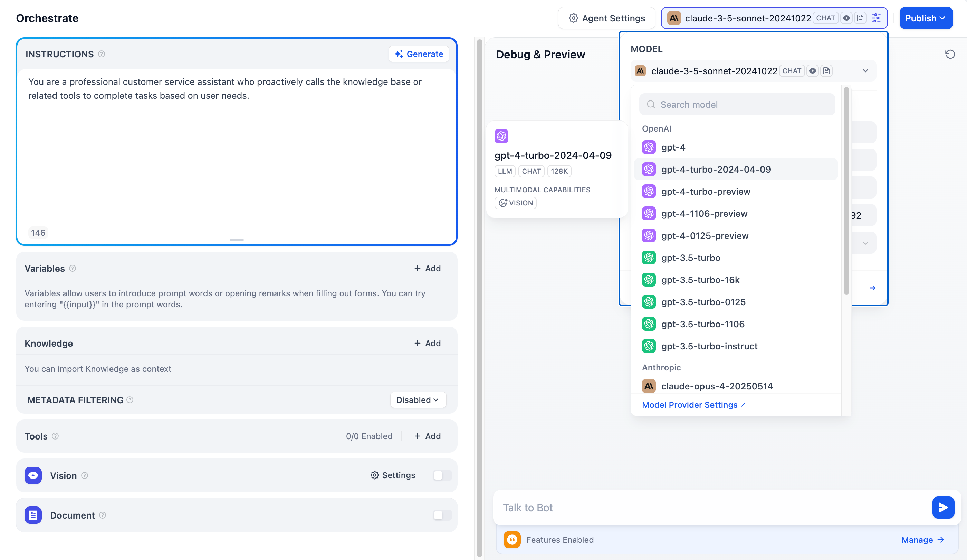Choose gpt-3.5-turbo-1106 model
This screenshot has width=967, height=560.
736,324
